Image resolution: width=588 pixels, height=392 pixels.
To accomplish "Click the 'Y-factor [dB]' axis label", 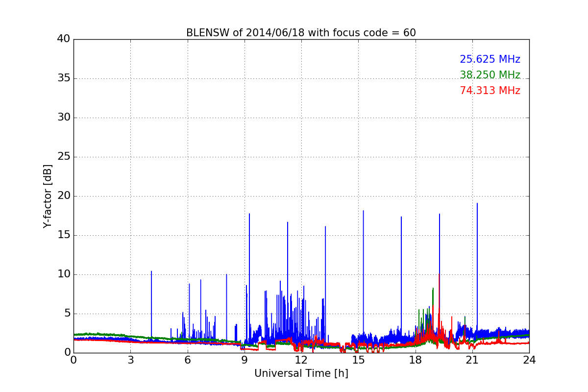I will pos(48,196).
